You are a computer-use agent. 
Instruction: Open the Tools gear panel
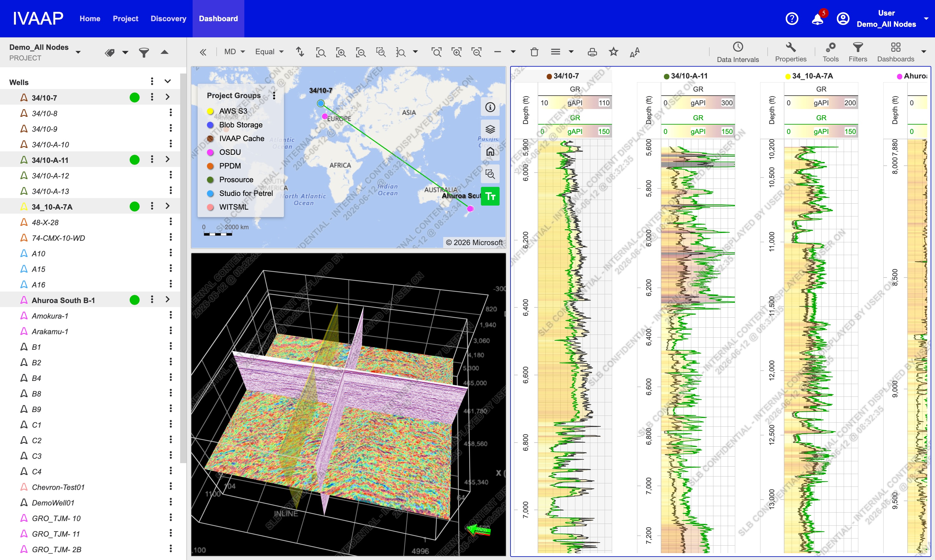tap(830, 52)
